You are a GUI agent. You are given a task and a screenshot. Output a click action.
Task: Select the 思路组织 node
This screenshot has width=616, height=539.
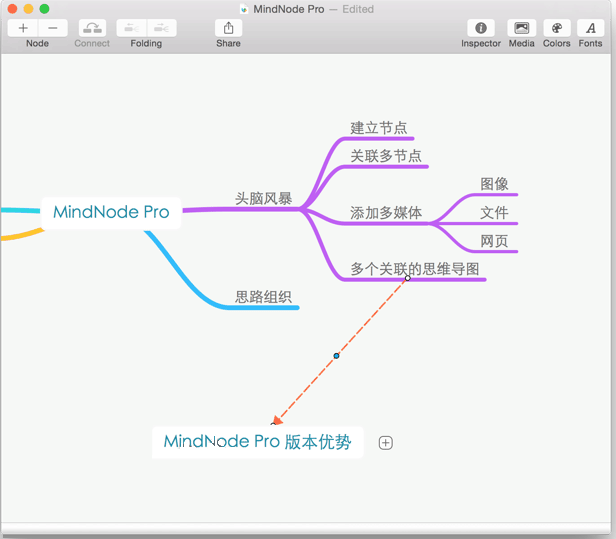264,296
